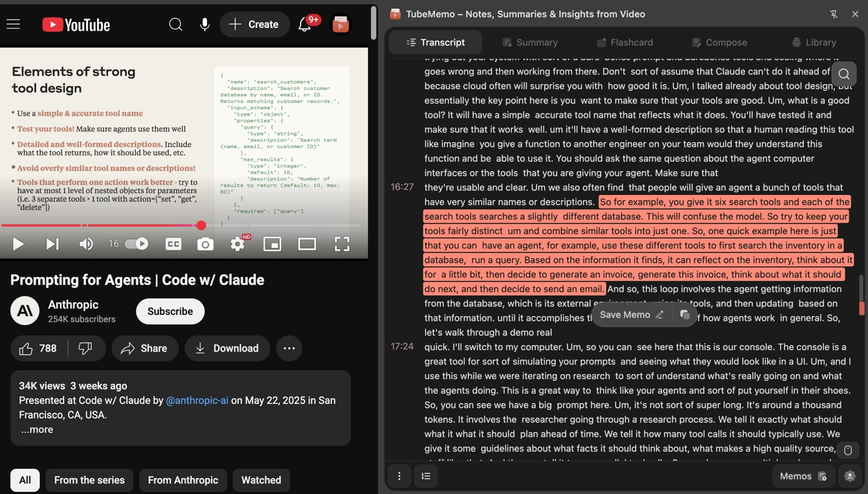Click the highlighted transcript passage
The width and height of the screenshot is (868, 494).
[x=638, y=246]
